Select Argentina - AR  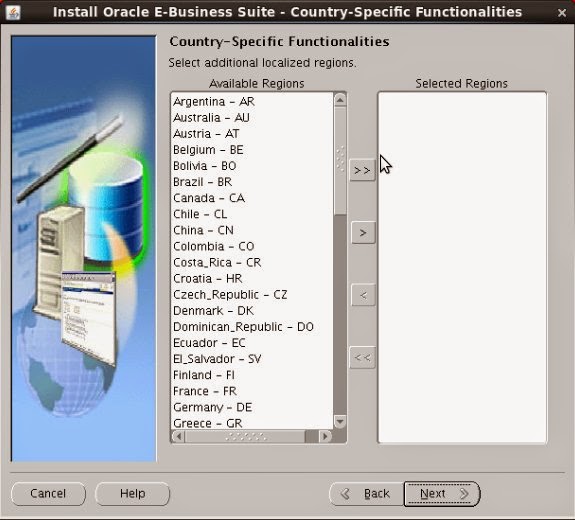point(214,102)
